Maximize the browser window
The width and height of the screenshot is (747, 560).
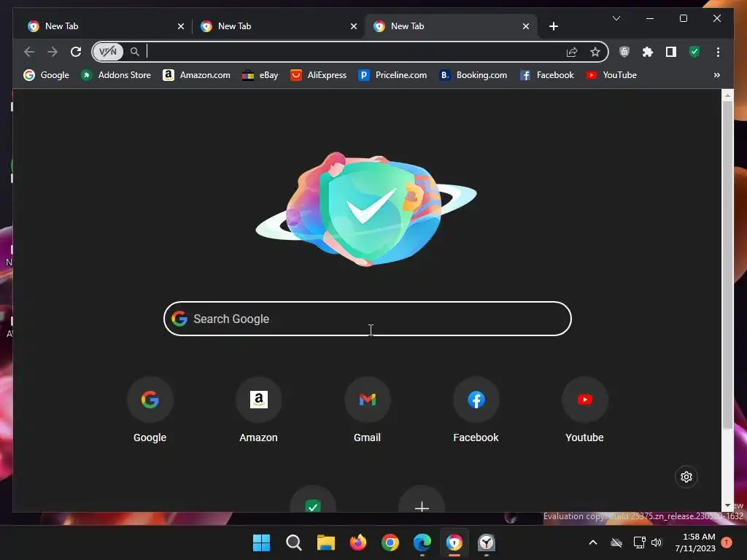pyautogui.click(x=683, y=18)
